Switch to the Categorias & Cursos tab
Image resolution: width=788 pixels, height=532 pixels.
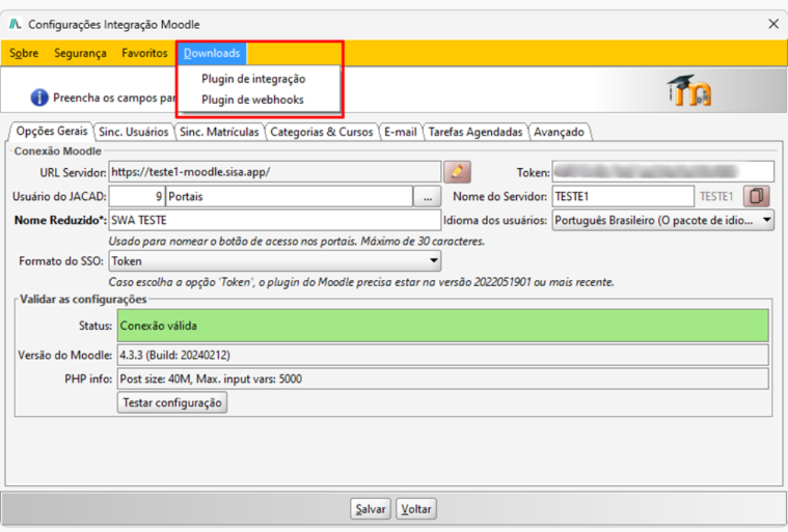(322, 132)
